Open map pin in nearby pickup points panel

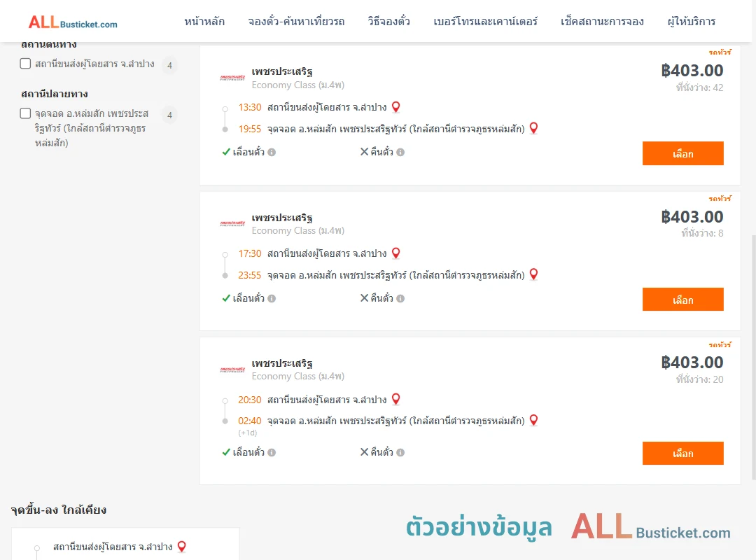(182, 547)
